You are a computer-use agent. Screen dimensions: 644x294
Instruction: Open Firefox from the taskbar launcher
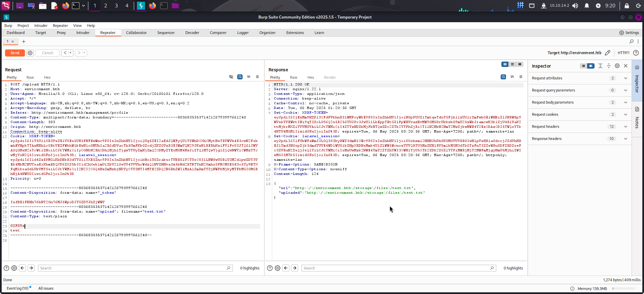pos(66,6)
